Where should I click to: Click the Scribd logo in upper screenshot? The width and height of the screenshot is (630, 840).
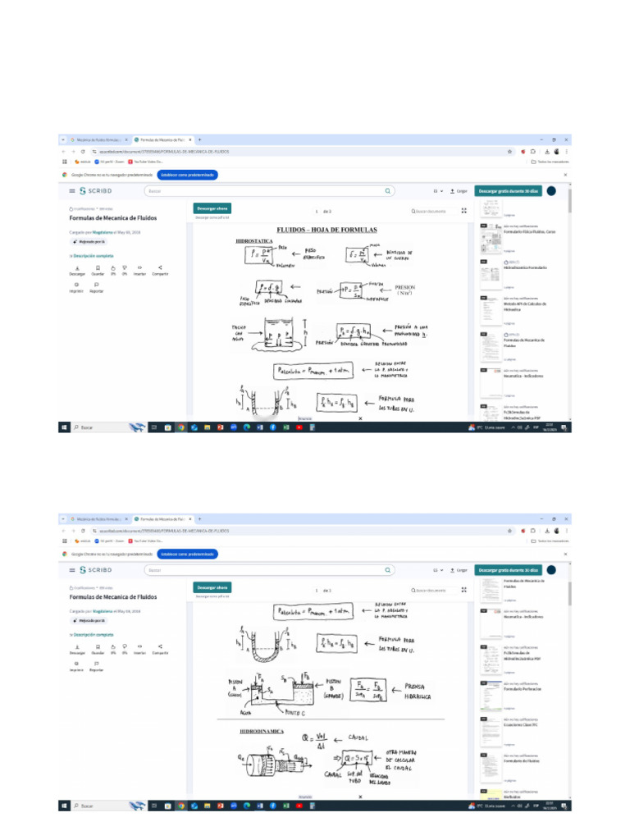pyautogui.click(x=96, y=190)
